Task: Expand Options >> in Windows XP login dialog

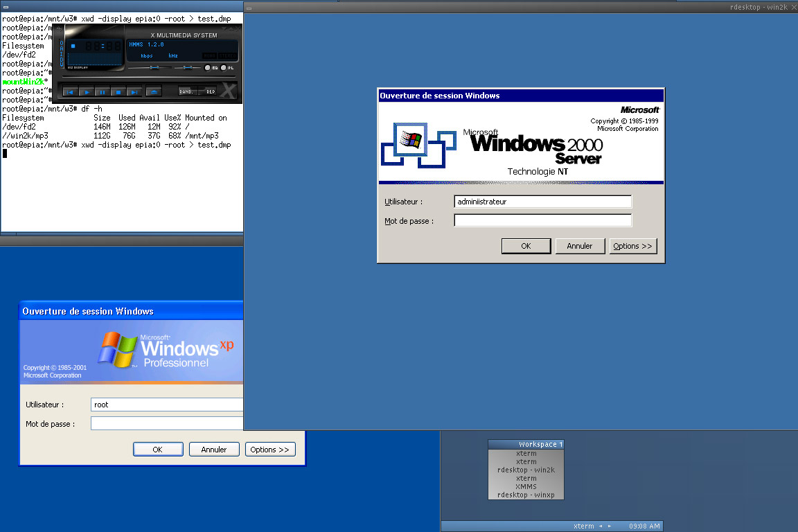Action: coord(269,450)
